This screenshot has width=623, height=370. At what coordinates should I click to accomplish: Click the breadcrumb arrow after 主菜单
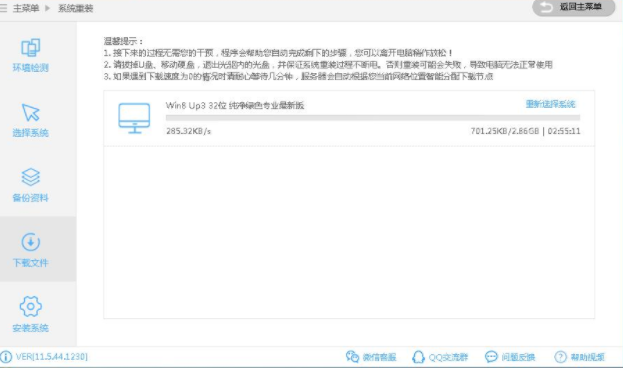(48, 8)
